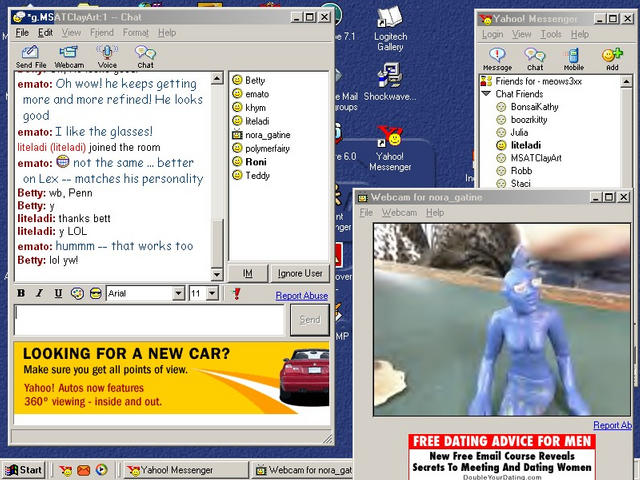Open Chat from Yahoo! Messenger toolbar
The width and height of the screenshot is (640, 480).
(535, 59)
